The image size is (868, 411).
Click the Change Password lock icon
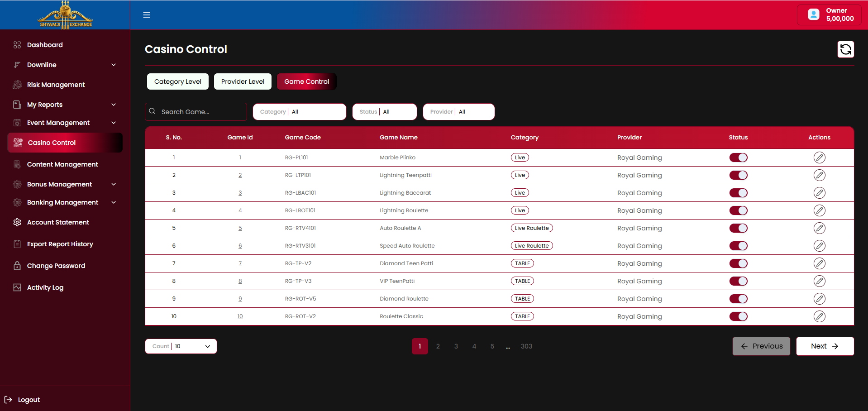pyautogui.click(x=17, y=266)
